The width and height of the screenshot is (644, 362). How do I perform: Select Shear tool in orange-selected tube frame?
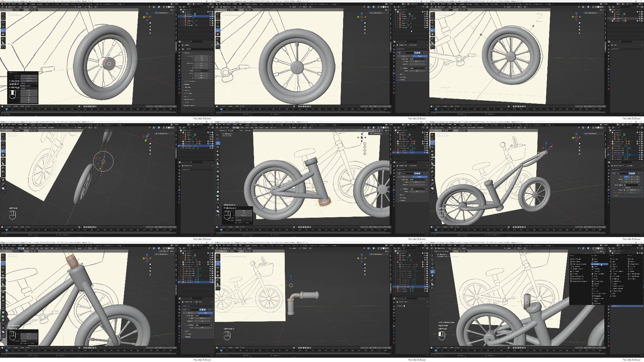tap(218, 211)
